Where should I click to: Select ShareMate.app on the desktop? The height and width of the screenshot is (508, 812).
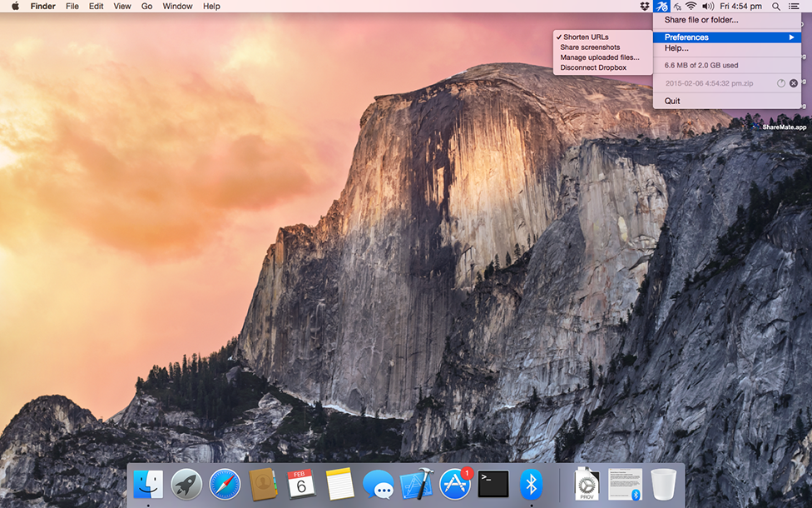(784, 127)
